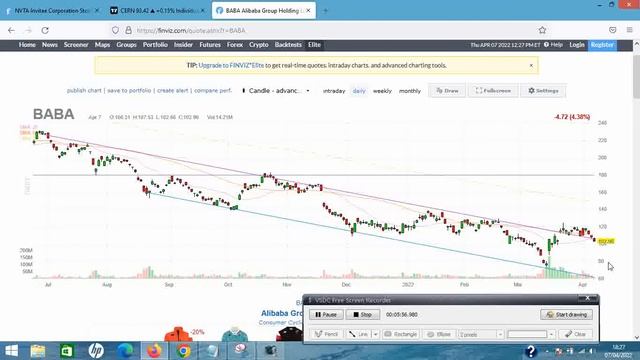Viewport: 640px width, 360px height.
Task: Open the Screener menu item
Action: 76,45
